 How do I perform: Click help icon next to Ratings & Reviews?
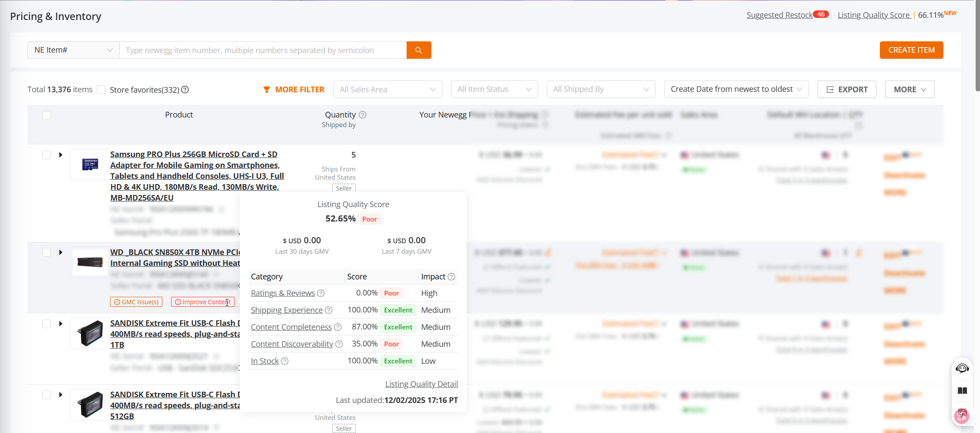pos(321,293)
